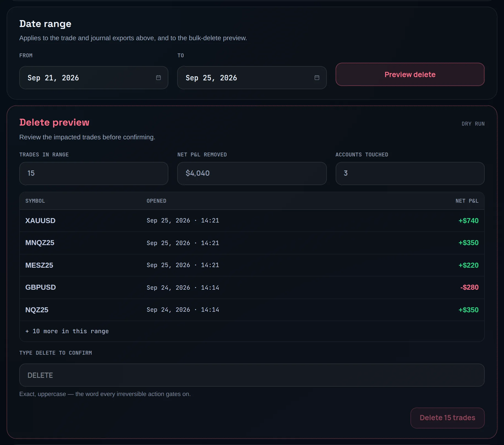Click the SYMBOL column header

(x=35, y=201)
